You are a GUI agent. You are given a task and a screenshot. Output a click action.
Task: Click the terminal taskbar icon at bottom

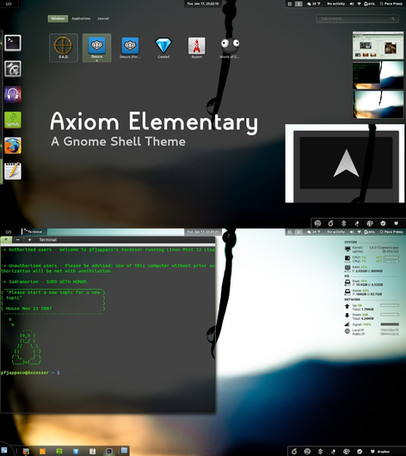pos(109,451)
